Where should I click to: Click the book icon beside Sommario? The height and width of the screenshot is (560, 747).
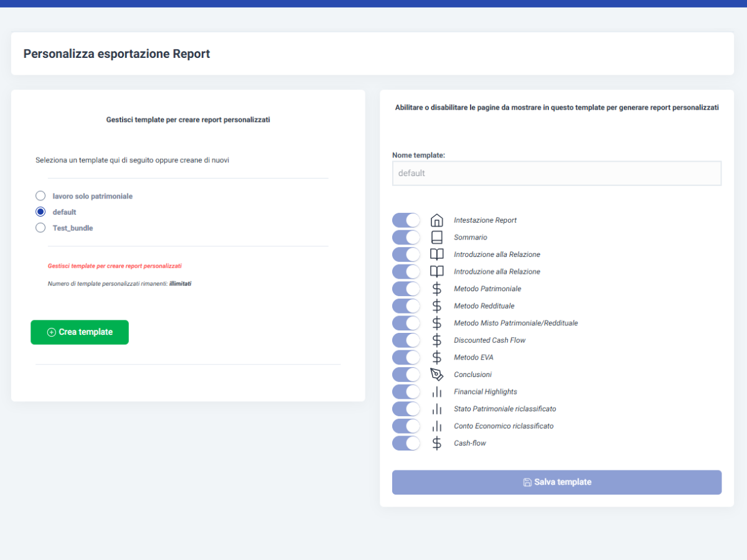(437, 237)
